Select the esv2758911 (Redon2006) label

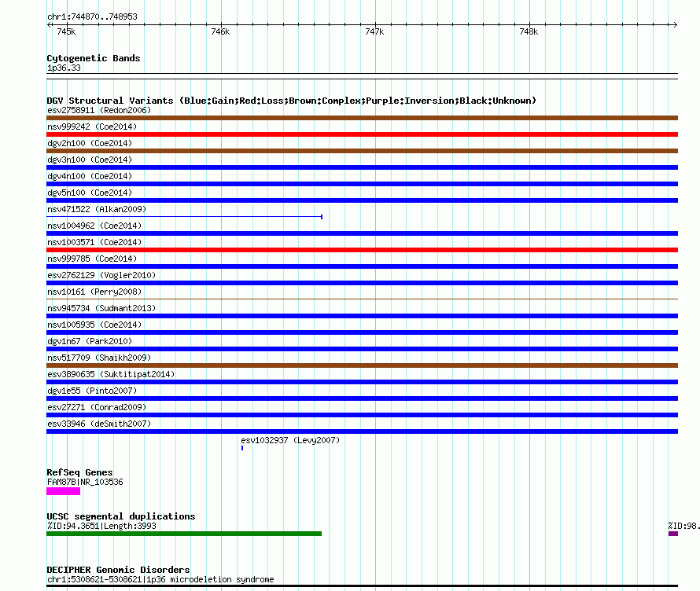click(99, 110)
